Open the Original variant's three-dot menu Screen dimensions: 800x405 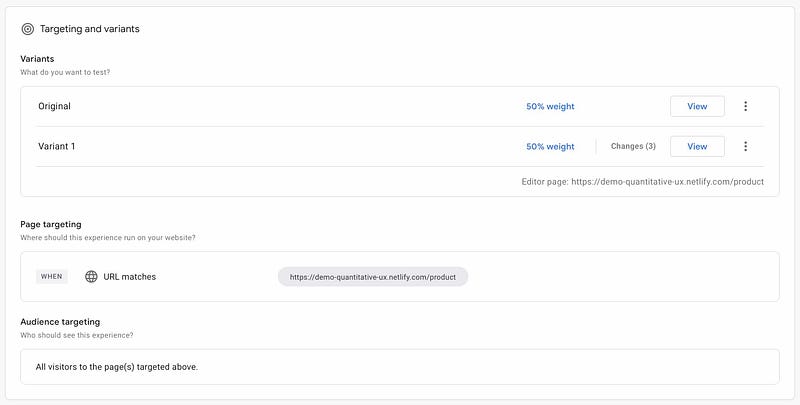(745, 106)
